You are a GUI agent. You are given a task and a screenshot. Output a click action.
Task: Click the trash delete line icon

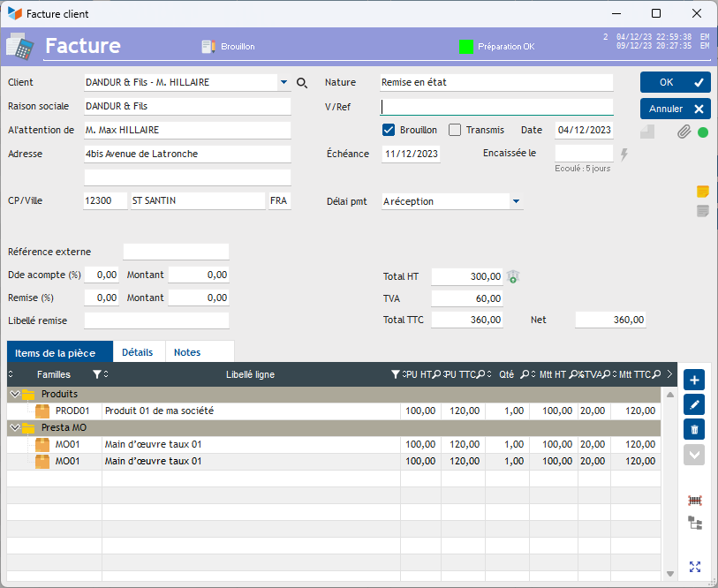(x=694, y=430)
